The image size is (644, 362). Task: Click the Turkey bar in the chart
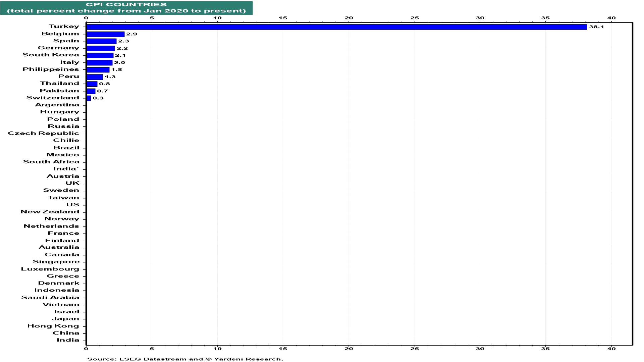(x=336, y=27)
